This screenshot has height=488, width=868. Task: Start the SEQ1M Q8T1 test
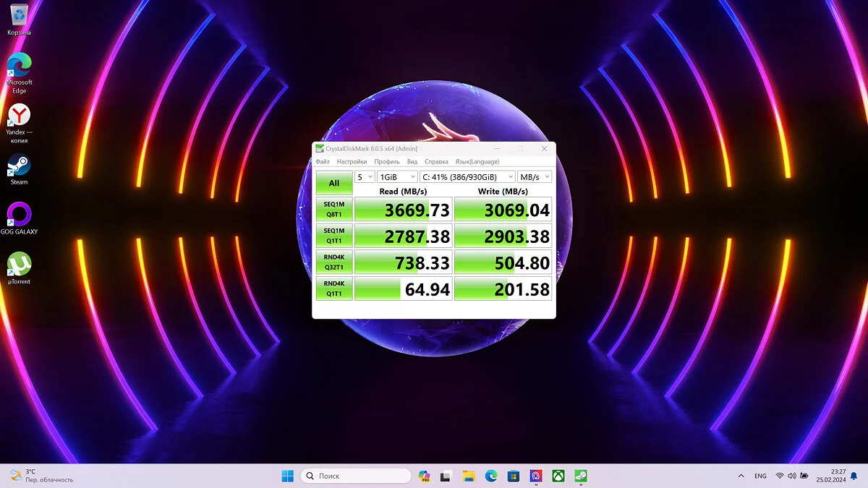pos(334,210)
